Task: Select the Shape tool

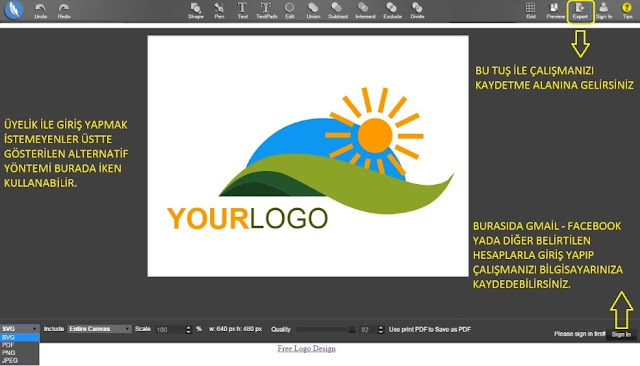Action: tap(196, 11)
